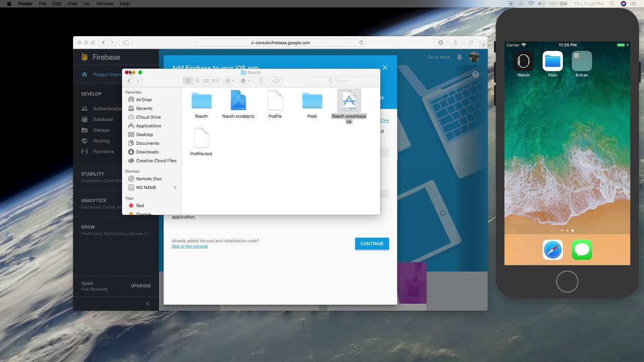
Task: Open Recents in Finder sidebar
Action: pyautogui.click(x=144, y=108)
